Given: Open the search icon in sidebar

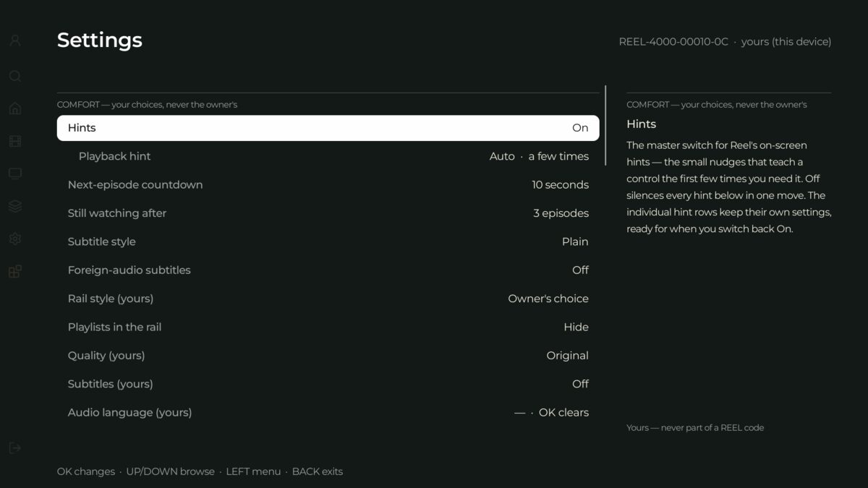Looking at the screenshot, I should click(15, 76).
